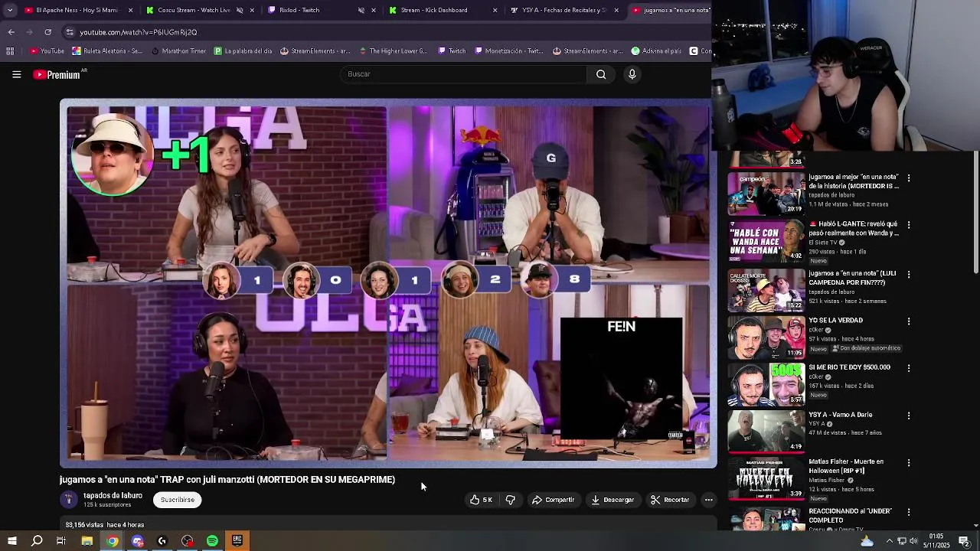The image size is (980, 551).
Task: Open more actions menu below video
Action: pyautogui.click(x=708, y=500)
